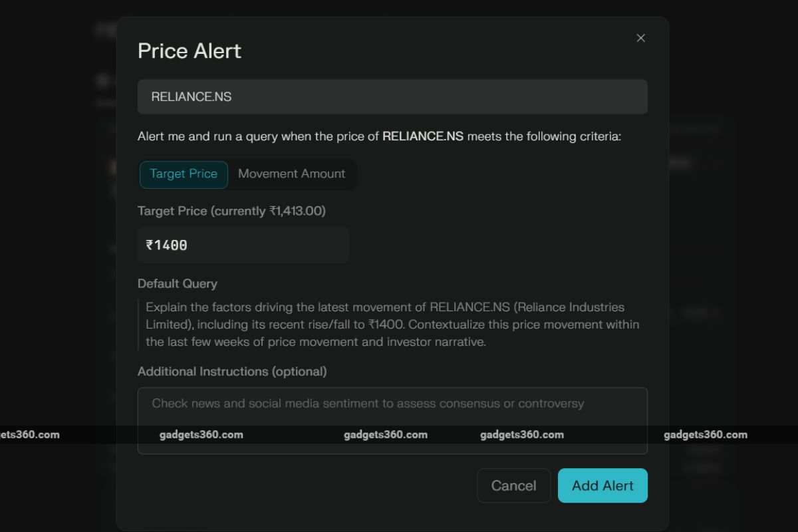Confirm with the Add Alert button
The image size is (798, 532).
(x=602, y=485)
